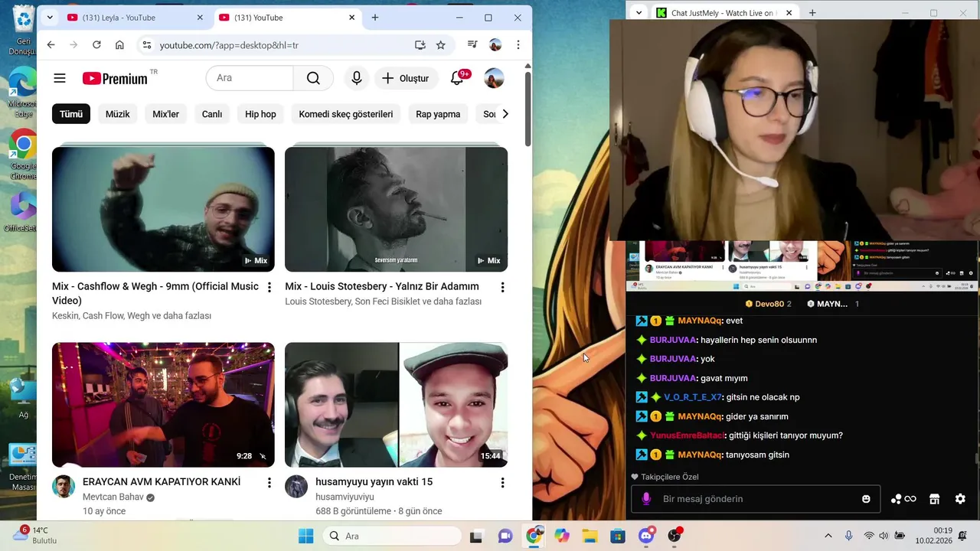This screenshot has height=551, width=980.
Task: Focus the YouTube Ara search field
Action: pos(250,78)
